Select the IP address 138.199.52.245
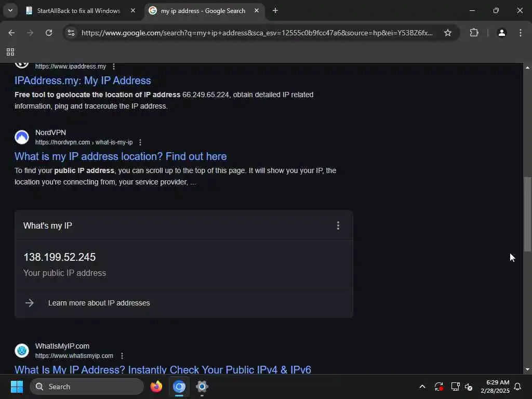Image resolution: width=532 pixels, height=399 pixels. [x=60, y=257]
